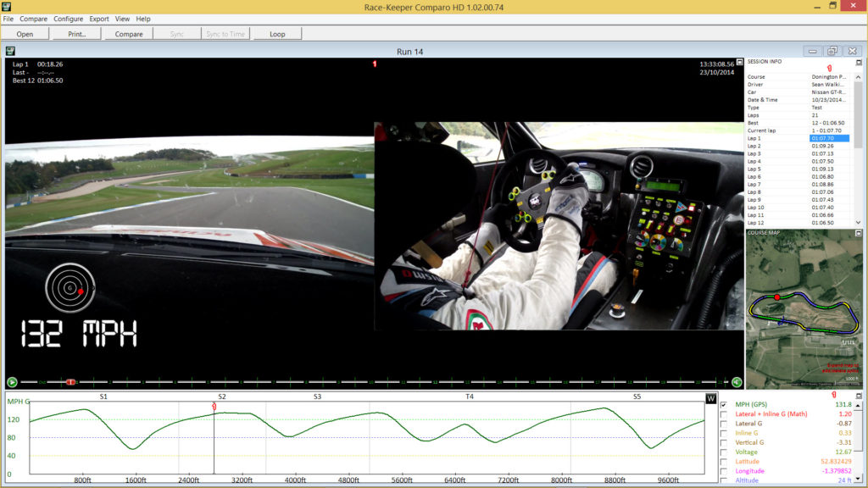Click the Race-Keeper app icon in title bar
The height and width of the screenshot is (488, 868).
click(x=6, y=7)
